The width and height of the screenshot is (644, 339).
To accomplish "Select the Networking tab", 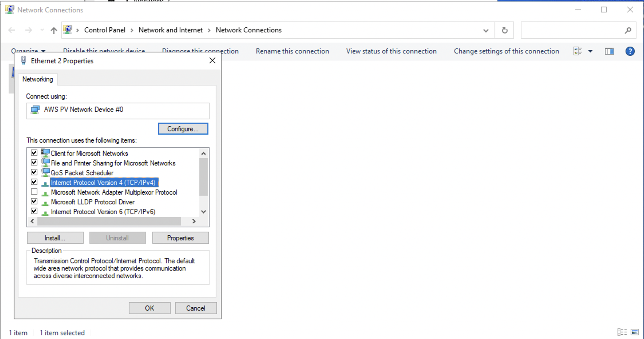I will pos(38,79).
